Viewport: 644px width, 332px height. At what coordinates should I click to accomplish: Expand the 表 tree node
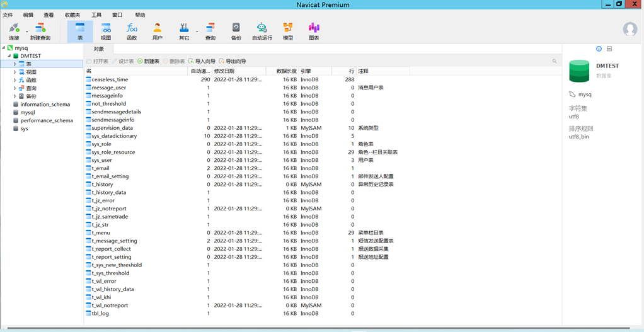tap(15, 64)
